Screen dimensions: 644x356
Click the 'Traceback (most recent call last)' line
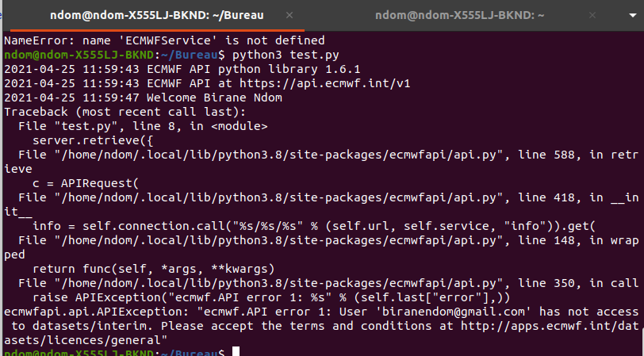[125, 112]
